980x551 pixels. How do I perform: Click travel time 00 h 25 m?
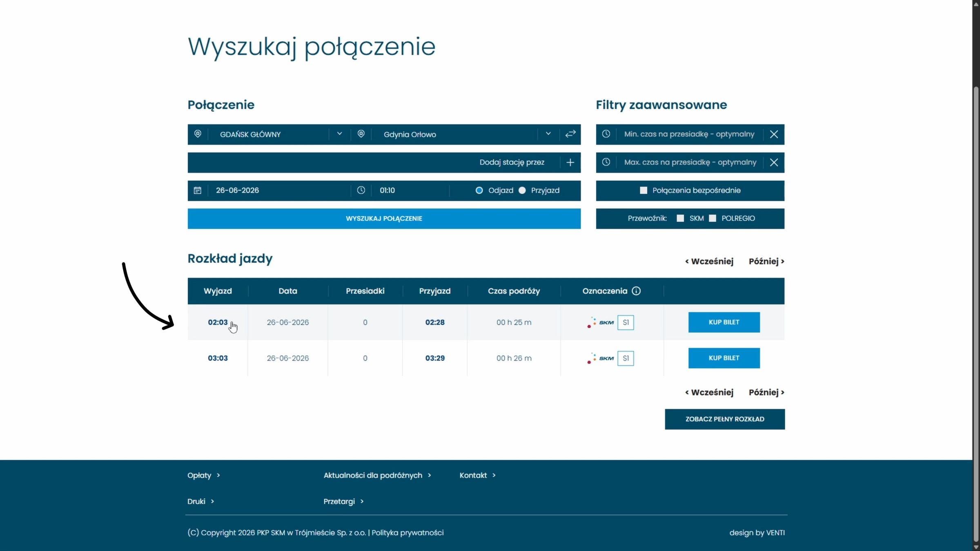514,322
